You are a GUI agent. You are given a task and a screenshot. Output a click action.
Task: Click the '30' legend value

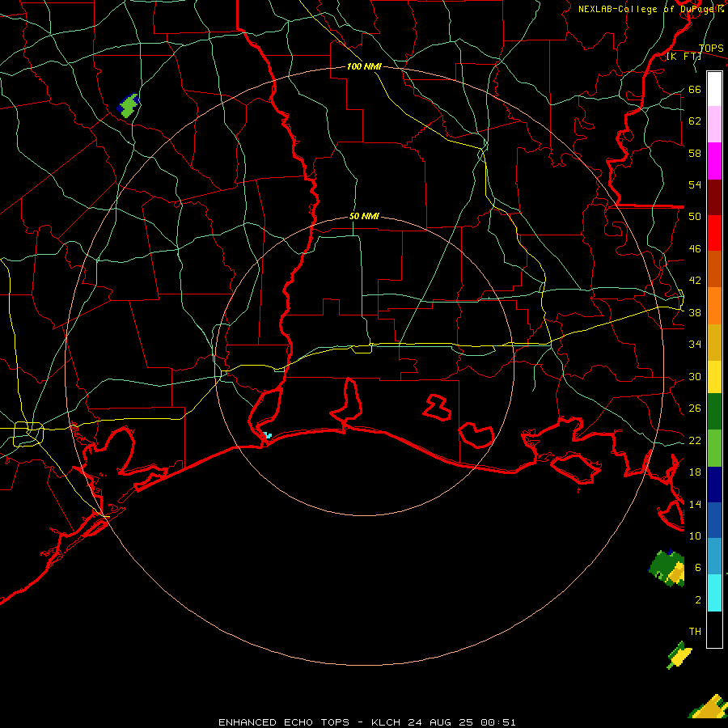point(695,376)
